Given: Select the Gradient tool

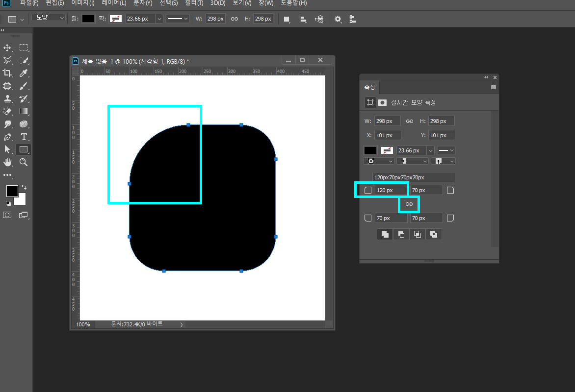Looking at the screenshot, I should 24,111.
